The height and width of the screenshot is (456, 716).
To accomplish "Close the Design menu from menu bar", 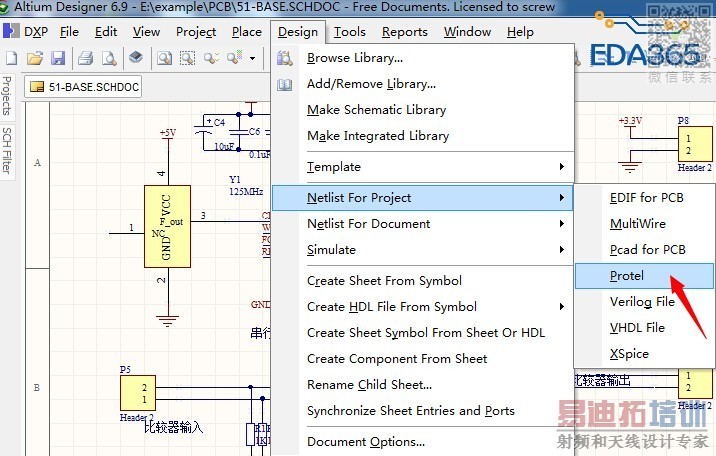I will (x=298, y=32).
